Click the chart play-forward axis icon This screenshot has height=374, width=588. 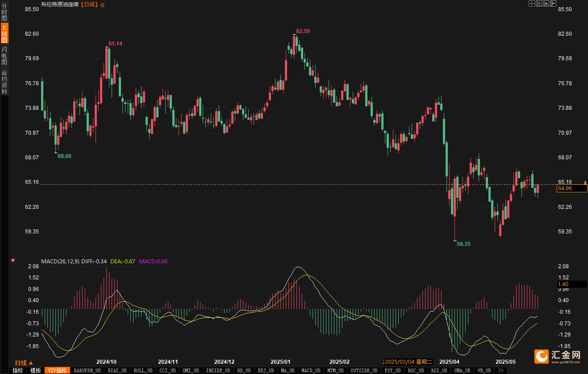(x=546, y=4)
